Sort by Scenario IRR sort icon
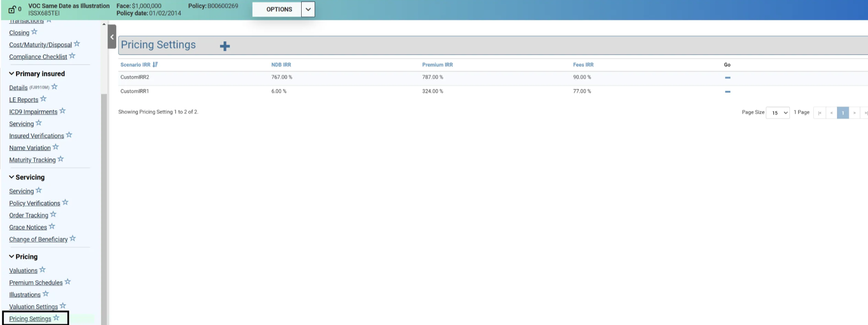 point(155,65)
